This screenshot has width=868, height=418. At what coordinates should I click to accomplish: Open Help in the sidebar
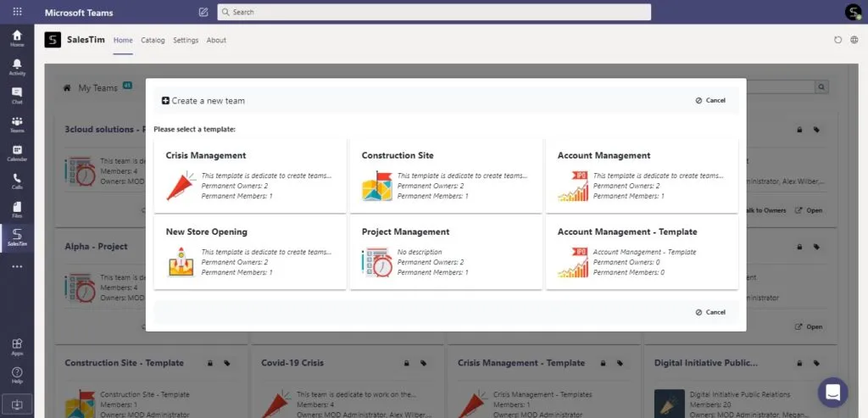point(17,375)
